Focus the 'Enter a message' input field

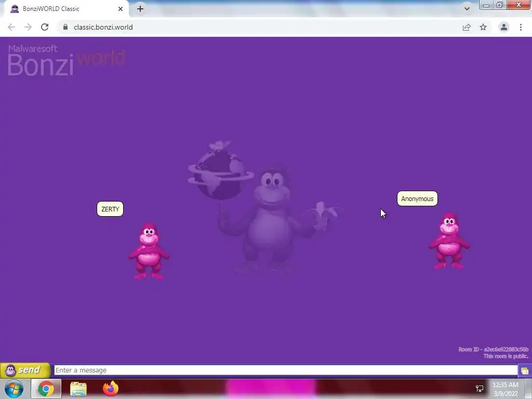[x=286, y=370]
